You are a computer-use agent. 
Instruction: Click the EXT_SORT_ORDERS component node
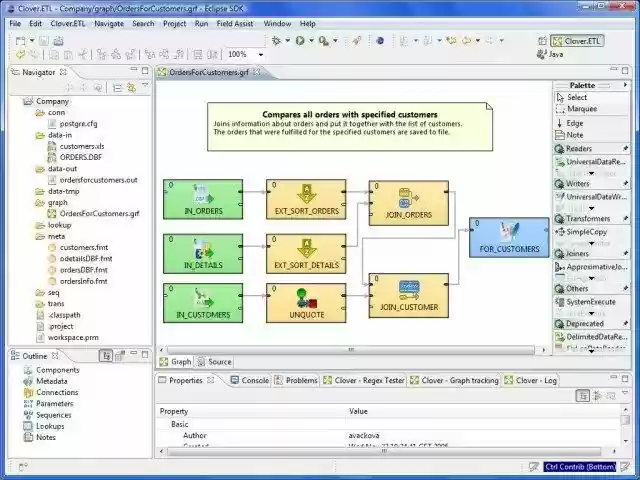coord(305,200)
